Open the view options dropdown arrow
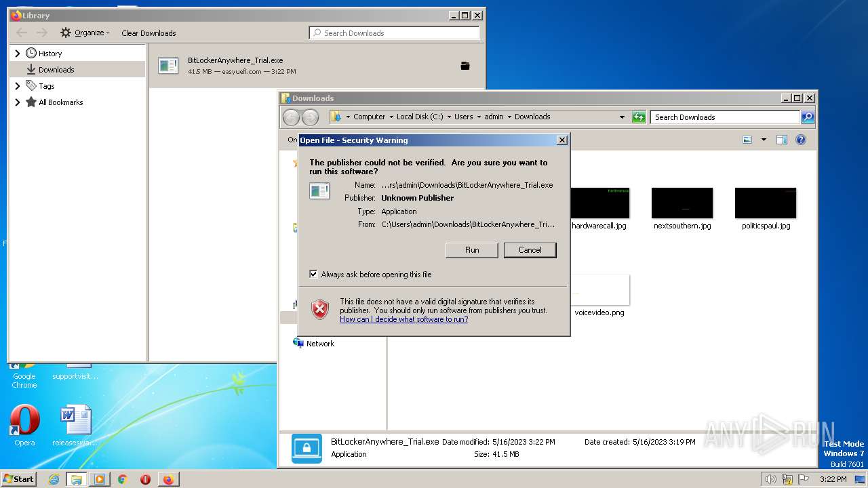The height and width of the screenshot is (488, 868). point(764,140)
